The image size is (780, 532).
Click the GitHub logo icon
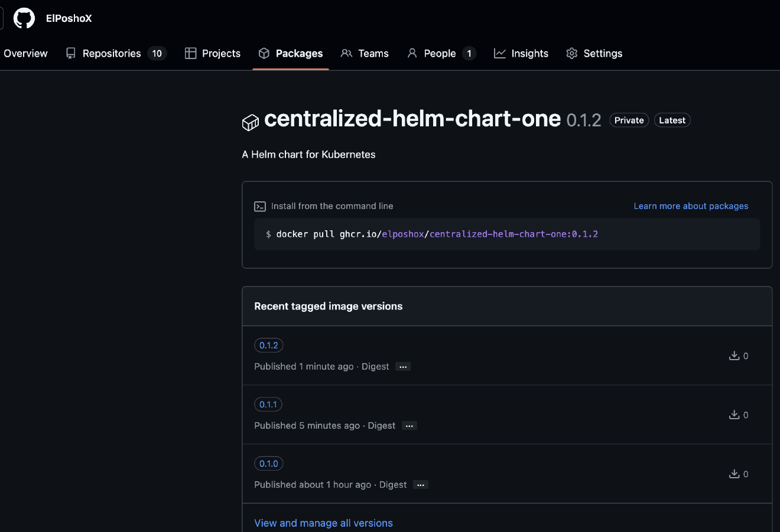(x=24, y=18)
